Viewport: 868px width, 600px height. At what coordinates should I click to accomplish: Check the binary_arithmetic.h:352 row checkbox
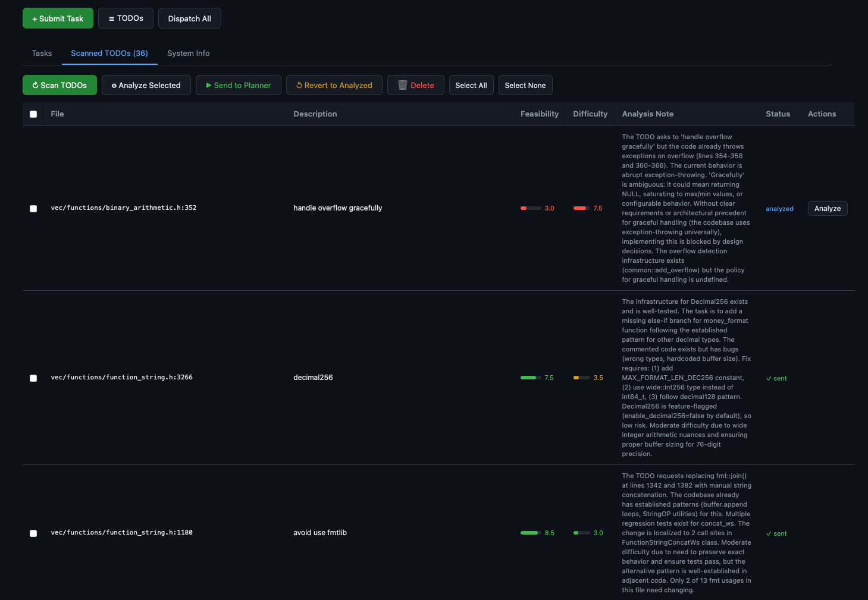coord(33,209)
